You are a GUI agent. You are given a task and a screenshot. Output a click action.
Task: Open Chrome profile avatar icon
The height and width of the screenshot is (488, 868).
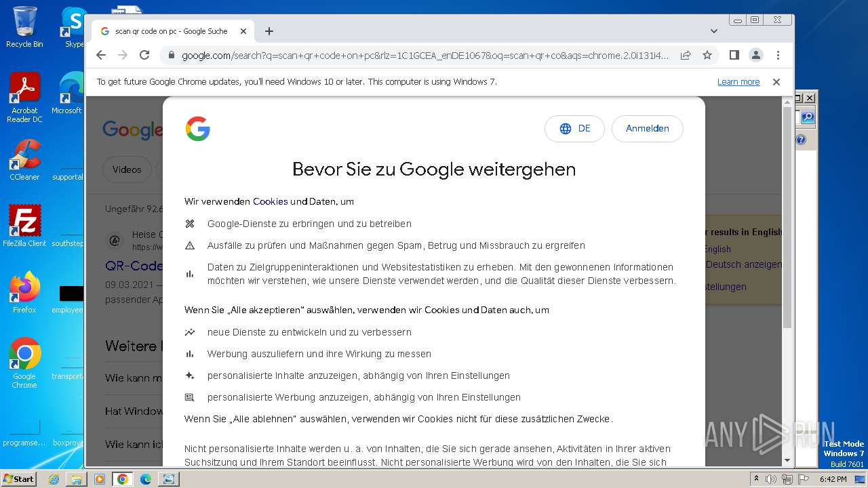coord(756,55)
